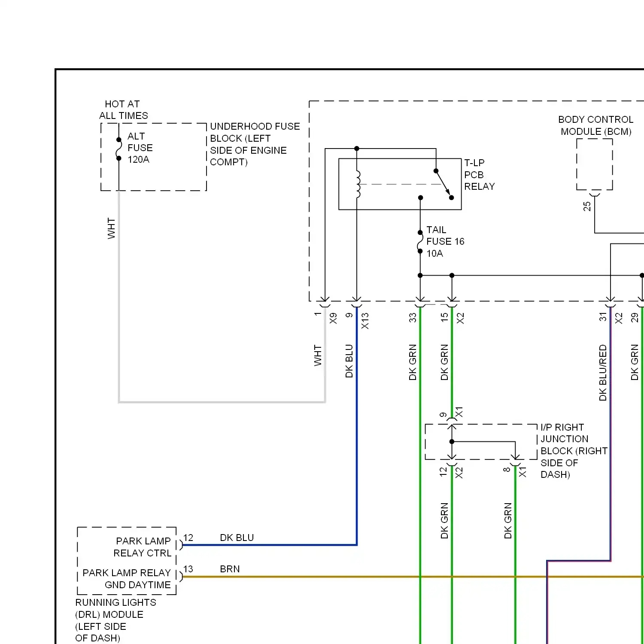Click the BRN wire label
The image size is (644, 644).
[x=230, y=569]
